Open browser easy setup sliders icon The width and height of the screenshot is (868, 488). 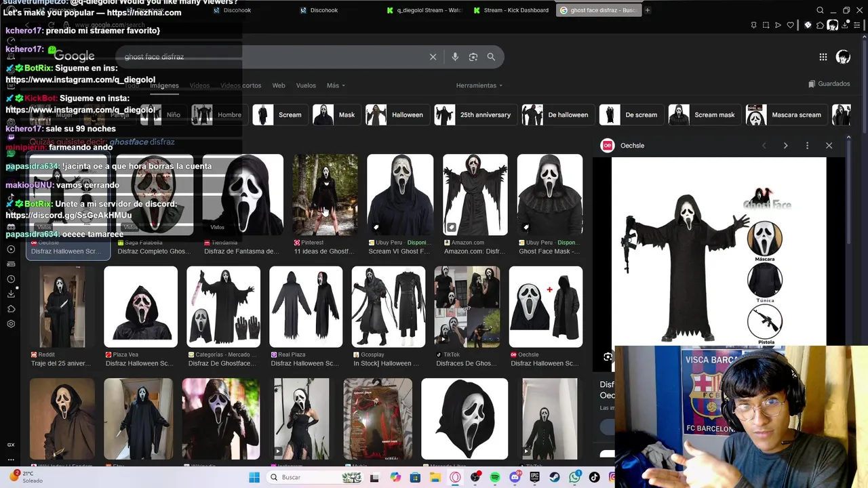click(x=858, y=25)
